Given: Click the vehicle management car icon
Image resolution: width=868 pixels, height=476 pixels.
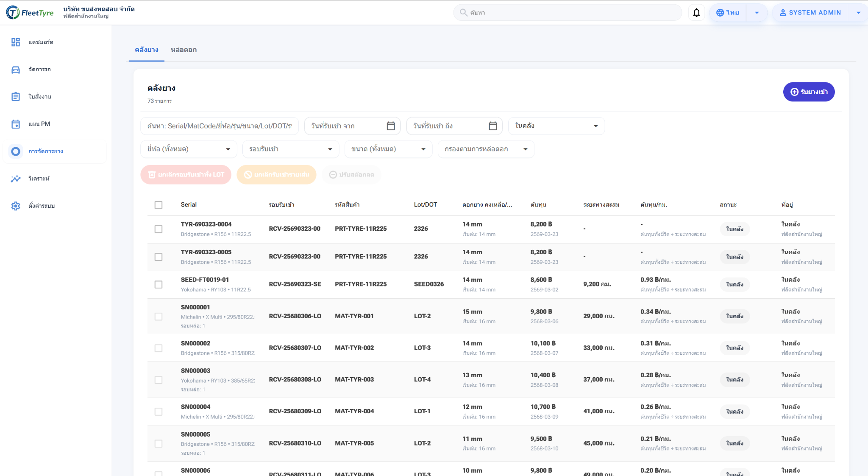Looking at the screenshot, I should click(16, 70).
